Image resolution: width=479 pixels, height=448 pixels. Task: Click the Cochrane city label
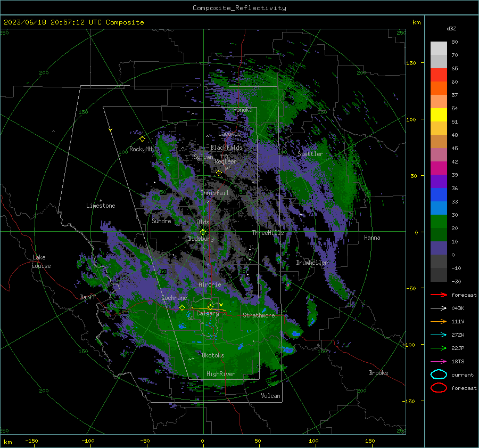174,298
